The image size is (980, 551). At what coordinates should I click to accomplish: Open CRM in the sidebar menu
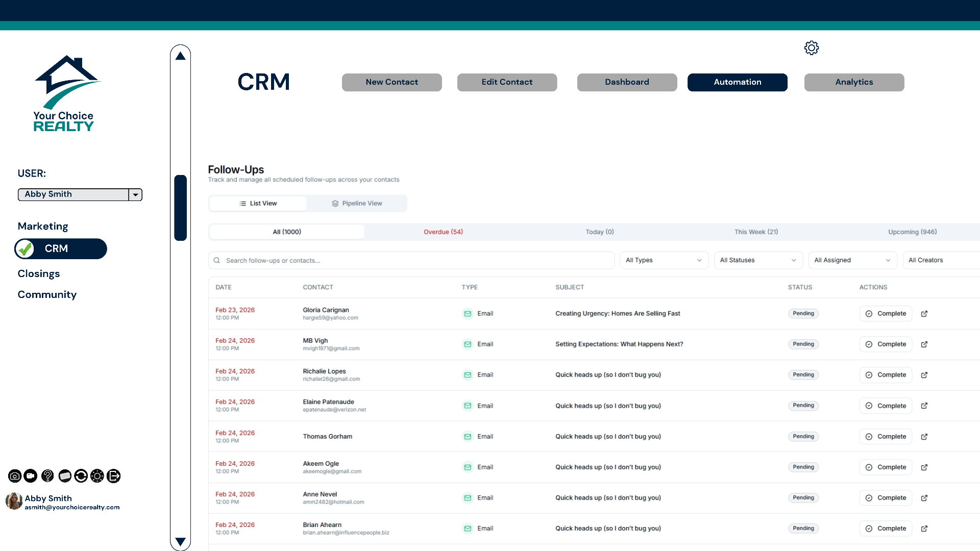pyautogui.click(x=61, y=249)
